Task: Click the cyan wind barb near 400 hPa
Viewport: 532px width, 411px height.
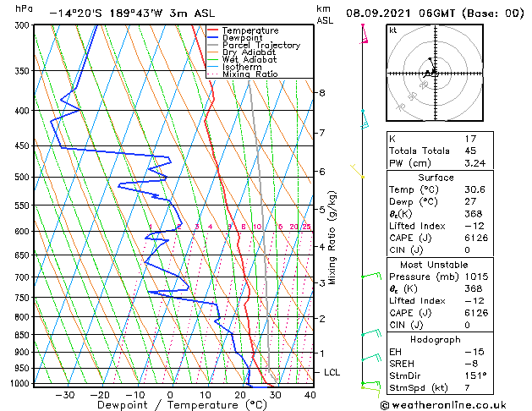Action: (x=365, y=119)
